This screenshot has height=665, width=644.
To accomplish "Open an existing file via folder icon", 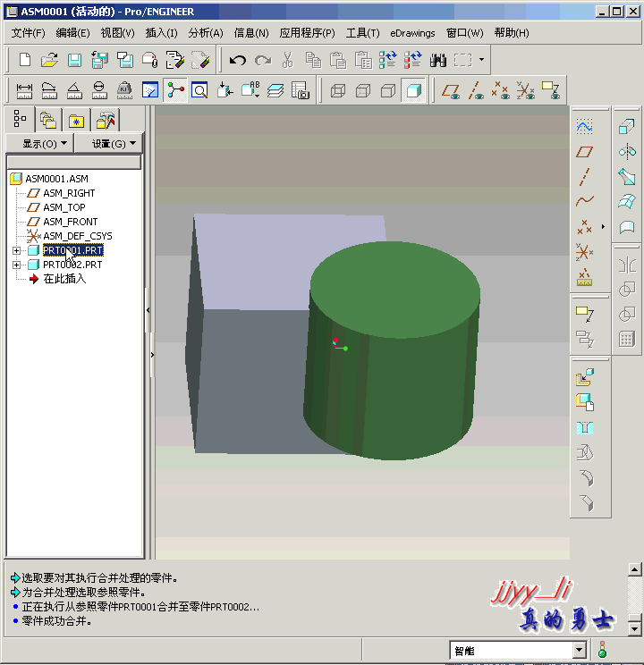I will click(x=50, y=60).
